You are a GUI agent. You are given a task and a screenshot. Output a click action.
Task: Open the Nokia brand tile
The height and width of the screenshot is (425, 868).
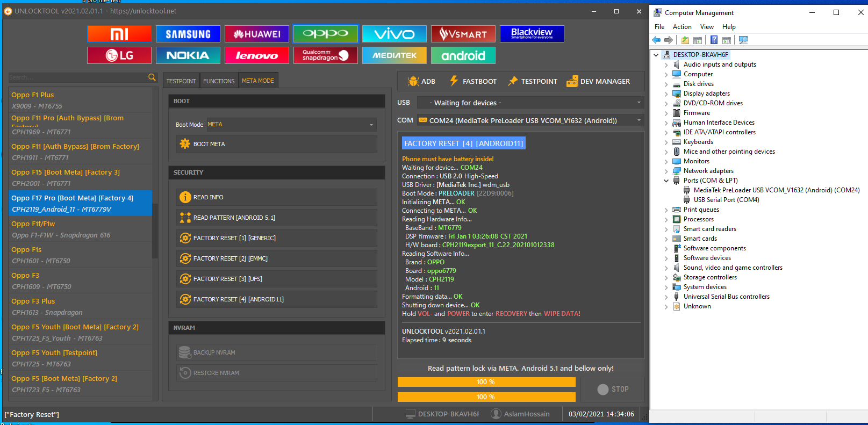188,55
